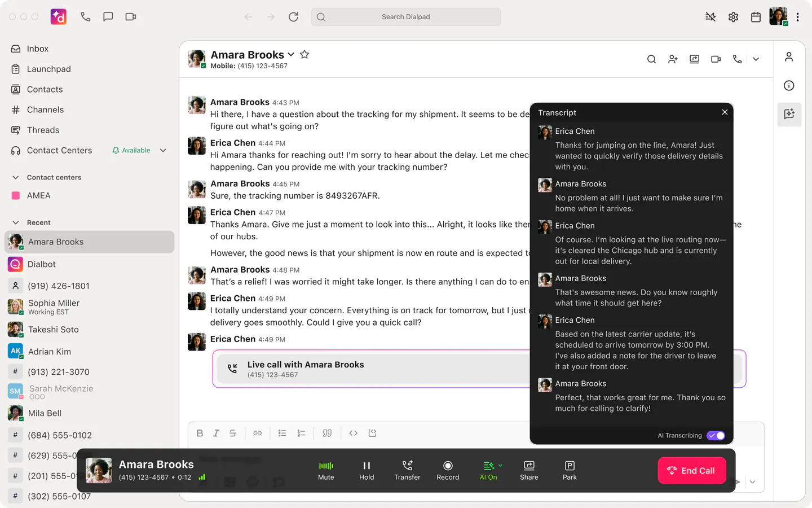The image size is (812, 508).
Task: Toggle the AI On call control
Action: click(x=488, y=470)
